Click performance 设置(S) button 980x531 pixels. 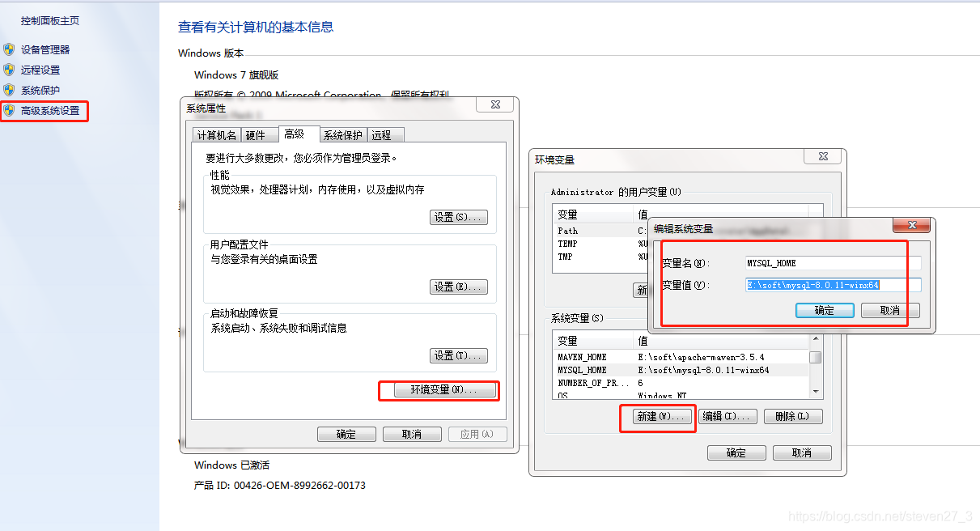point(458,216)
